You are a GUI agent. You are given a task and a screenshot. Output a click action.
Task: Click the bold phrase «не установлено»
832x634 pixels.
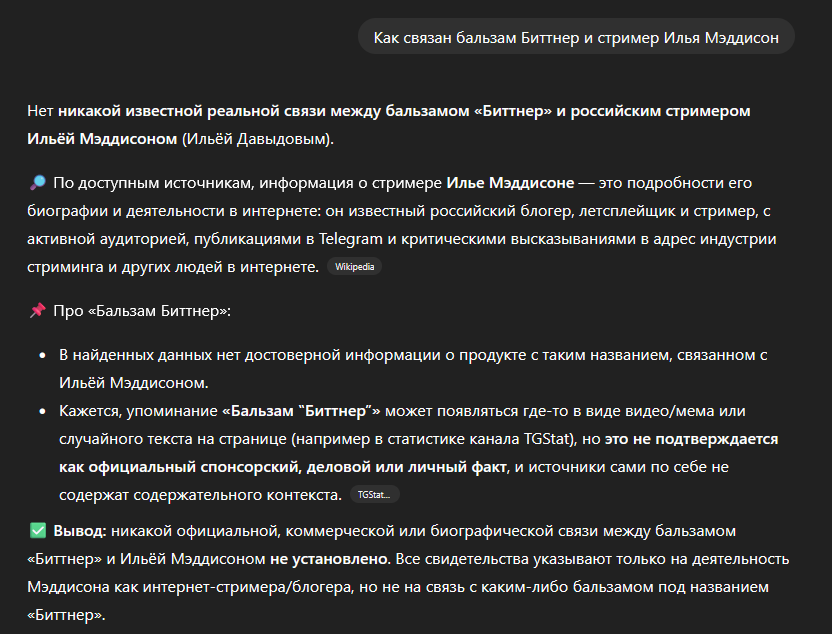[320, 557]
